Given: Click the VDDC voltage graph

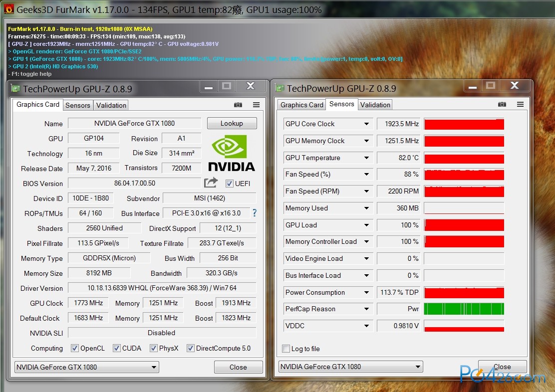Looking at the screenshot, I should coord(464,326).
